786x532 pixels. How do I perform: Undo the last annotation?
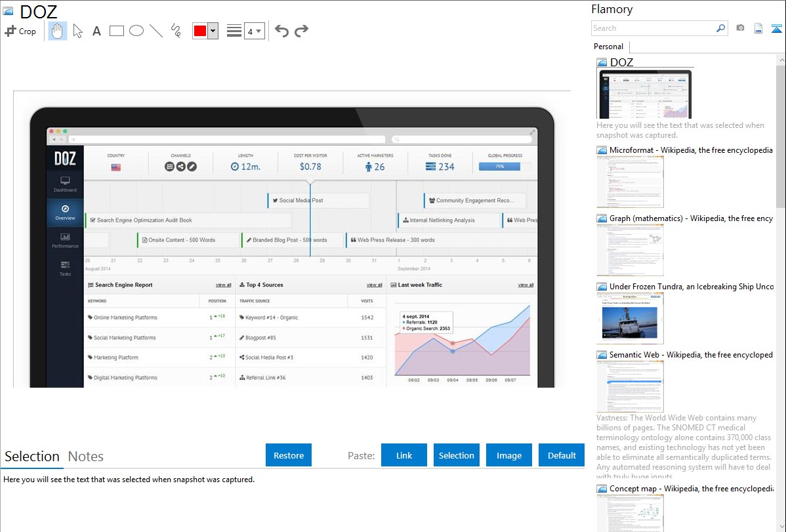click(x=281, y=31)
